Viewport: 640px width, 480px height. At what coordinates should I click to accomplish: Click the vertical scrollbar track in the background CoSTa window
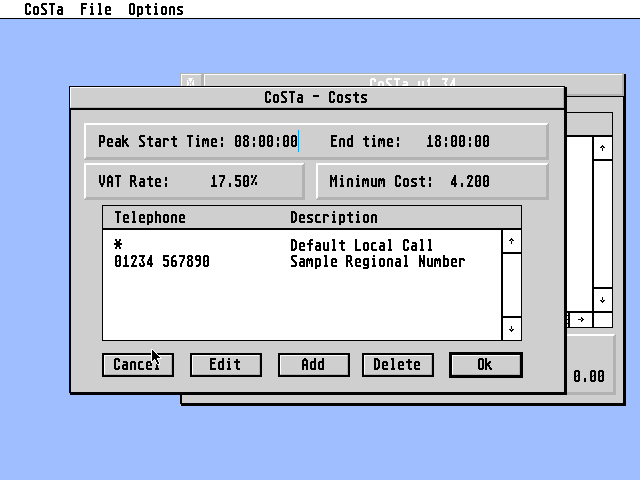pyautogui.click(x=602, y=224)
